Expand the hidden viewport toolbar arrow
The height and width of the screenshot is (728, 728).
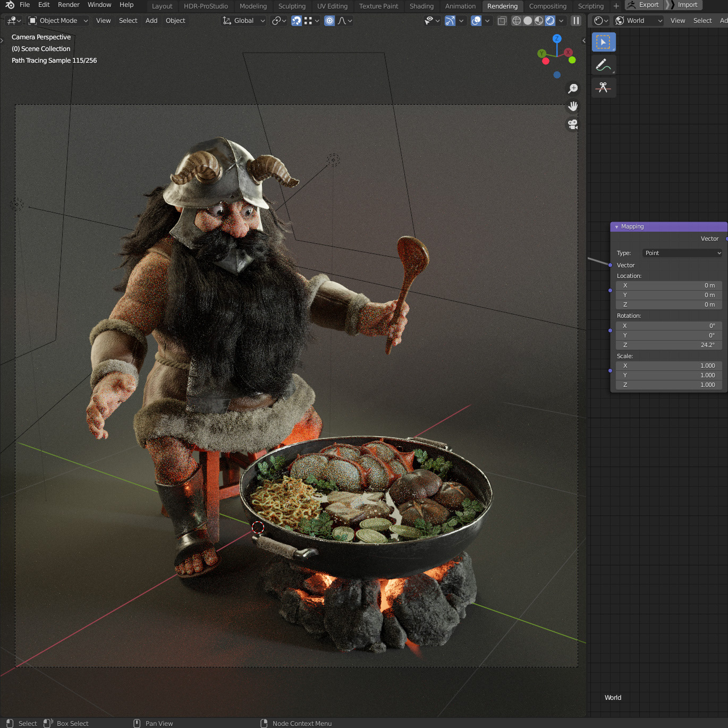pyautogui.click(x=2, y=40)
